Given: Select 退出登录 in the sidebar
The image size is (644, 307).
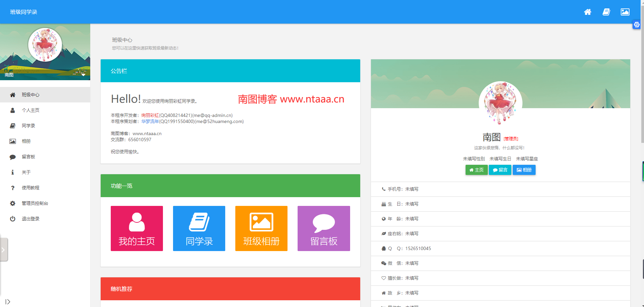Looking at the screenshot, I should [x=31, y=219].
